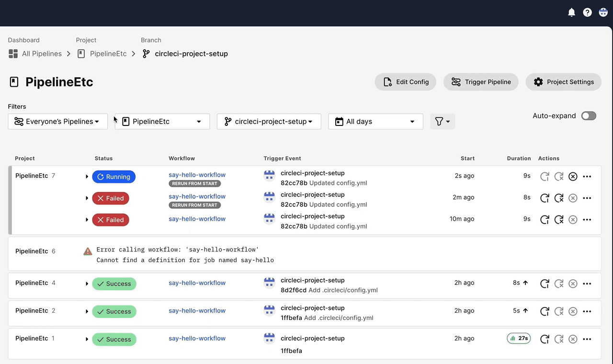The image size is (613, 364).
Task: Rerun from failed the workflow from 10m ago
Action: coord(559,219)
